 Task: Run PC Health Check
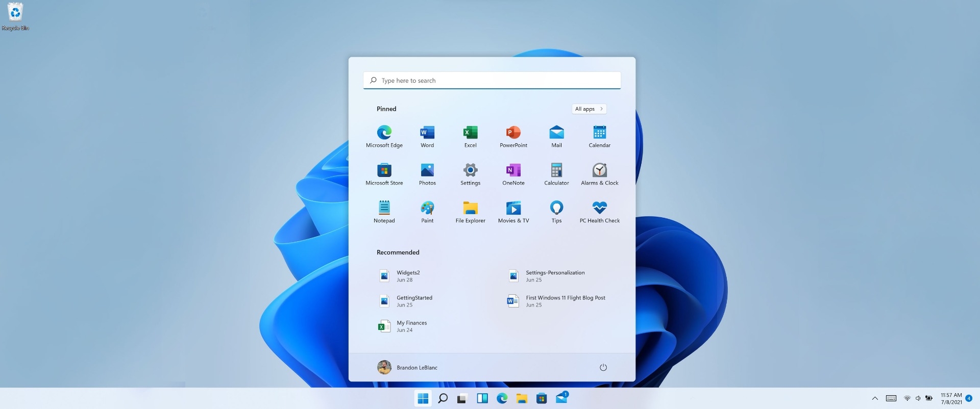(600, 212)
